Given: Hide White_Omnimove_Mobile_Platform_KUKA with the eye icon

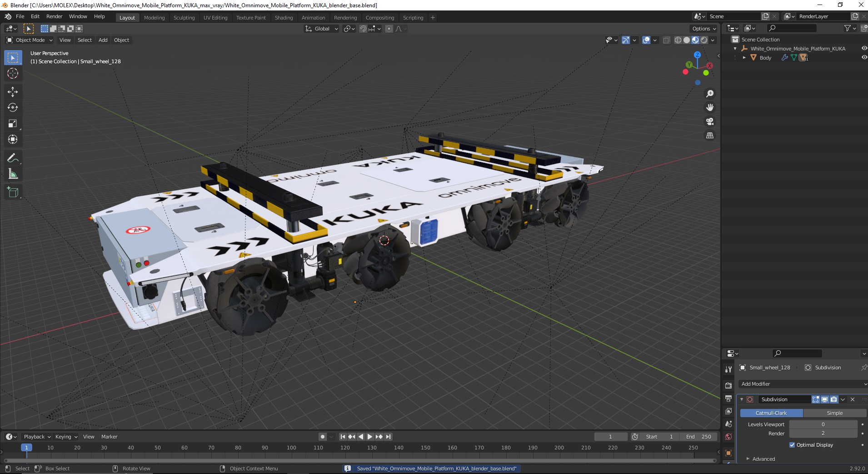Looking at the screenshot, I should [864, 48].
